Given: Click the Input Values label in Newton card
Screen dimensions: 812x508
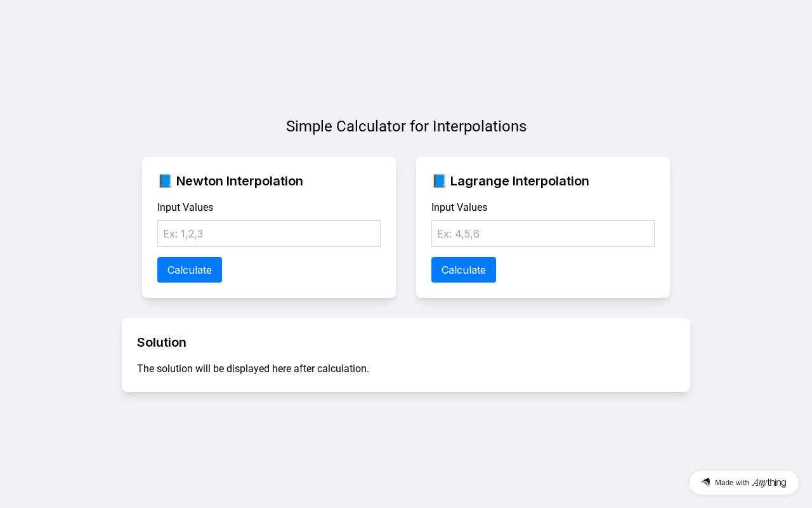Looking at the screenshot, I should point(185,208).
